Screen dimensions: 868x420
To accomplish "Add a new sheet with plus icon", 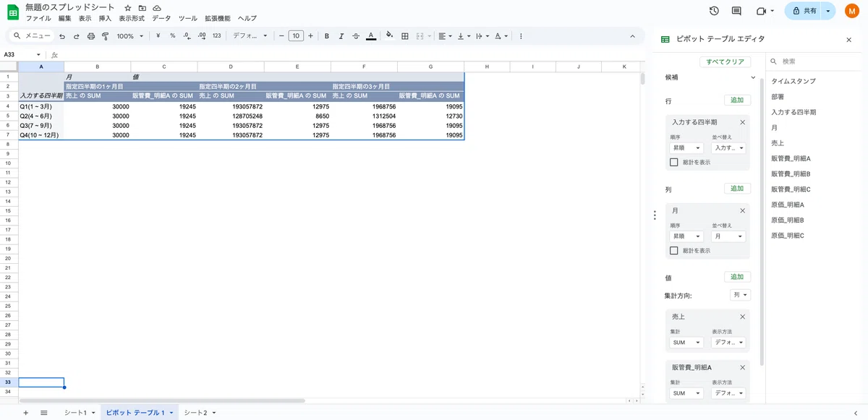I will pos(26,413).
